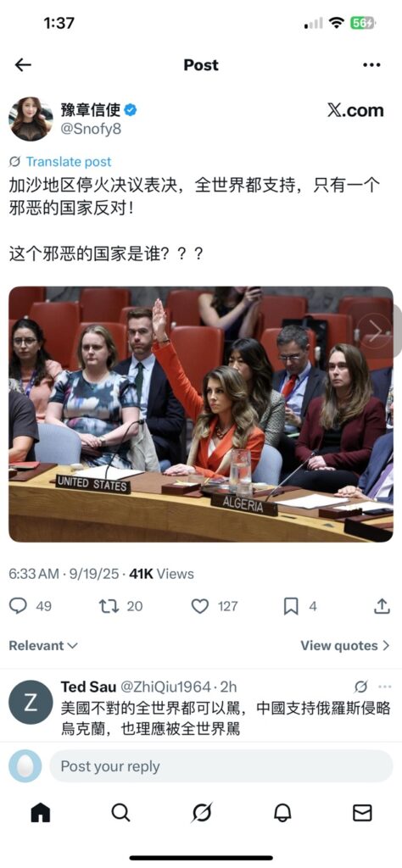Open the UN council photo

coord(201,414)
